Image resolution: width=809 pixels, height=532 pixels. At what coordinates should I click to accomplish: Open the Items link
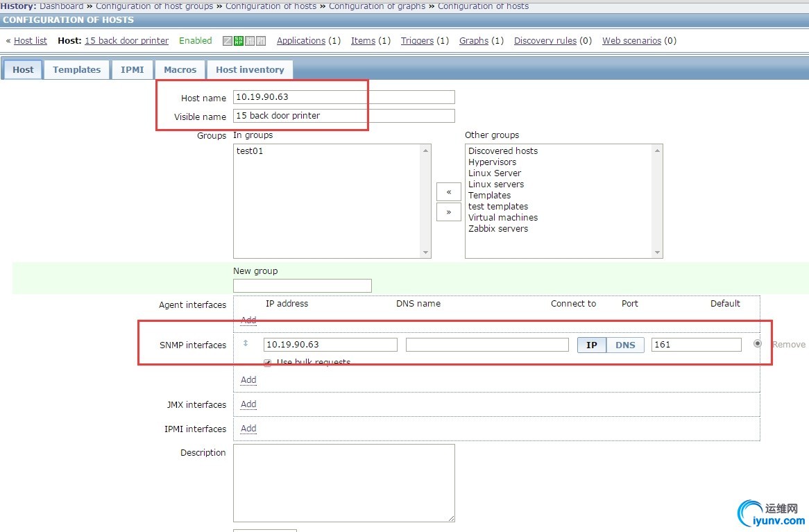pyautogui.click(x=364, y=41)
